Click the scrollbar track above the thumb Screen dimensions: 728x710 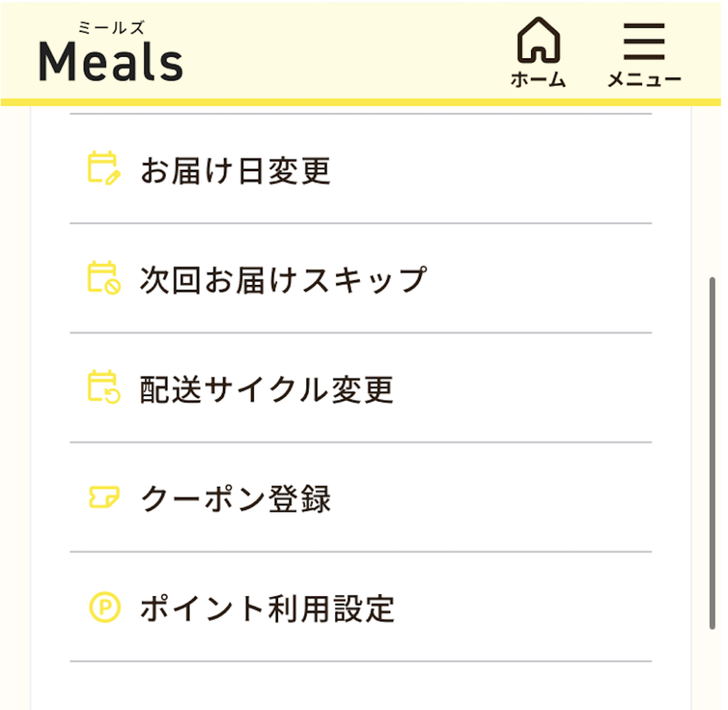click(712, 192)
